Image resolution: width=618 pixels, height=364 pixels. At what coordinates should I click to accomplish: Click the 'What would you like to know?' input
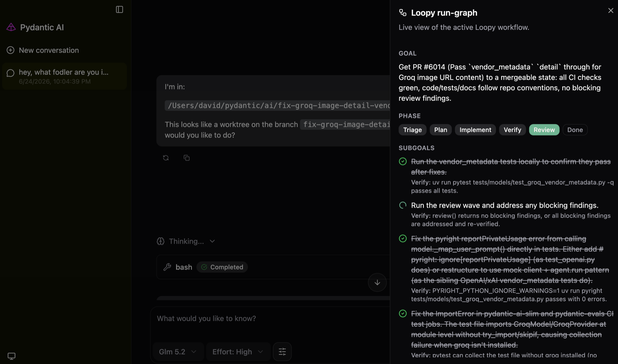(x=270, y=319)
